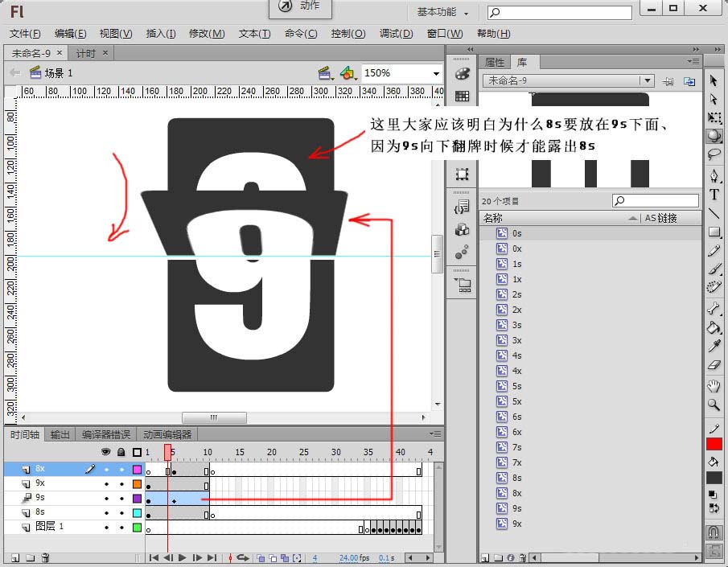Step forward one frame button
728x567 pixels.
(x=197, y=557)
